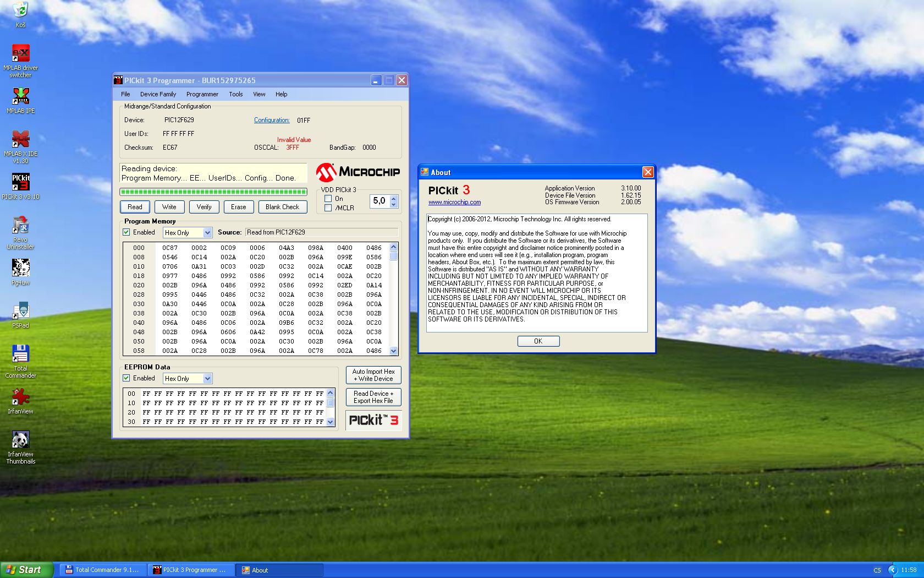Increase the VDD voltage with up arrow
Image resolution: width=924 pixels, height=578 pixels.
[393, 198]
